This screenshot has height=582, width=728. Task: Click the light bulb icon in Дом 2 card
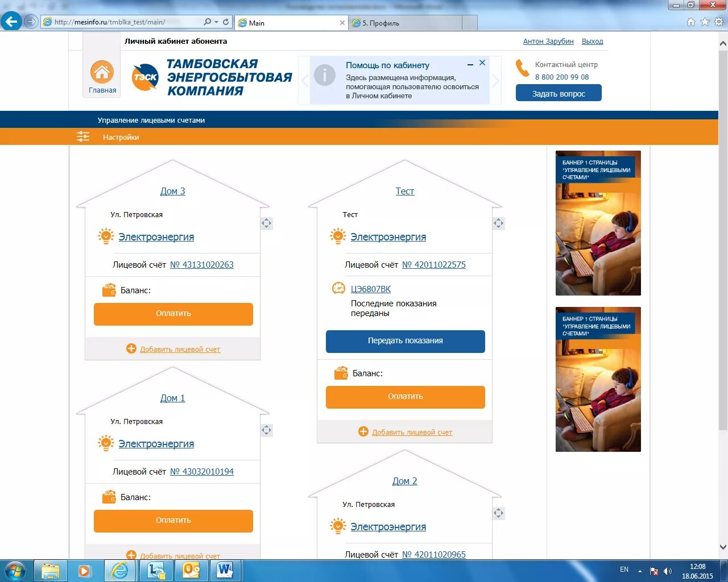coord(338,526)
